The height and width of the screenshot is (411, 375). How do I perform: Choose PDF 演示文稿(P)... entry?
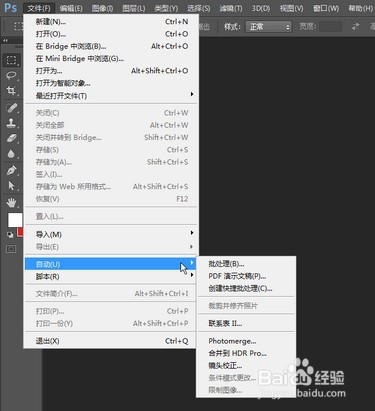pyautogui.click(x=247, y=276)
